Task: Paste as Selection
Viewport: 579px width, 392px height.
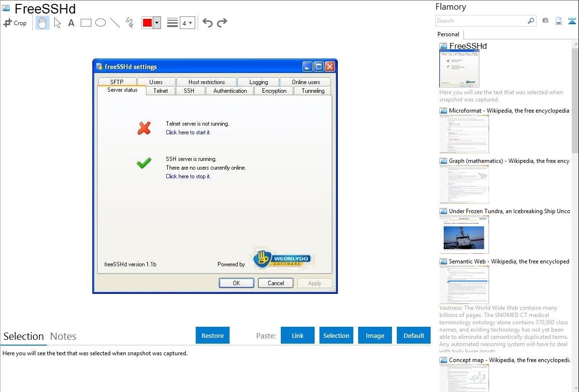Action: pos(336,335)
